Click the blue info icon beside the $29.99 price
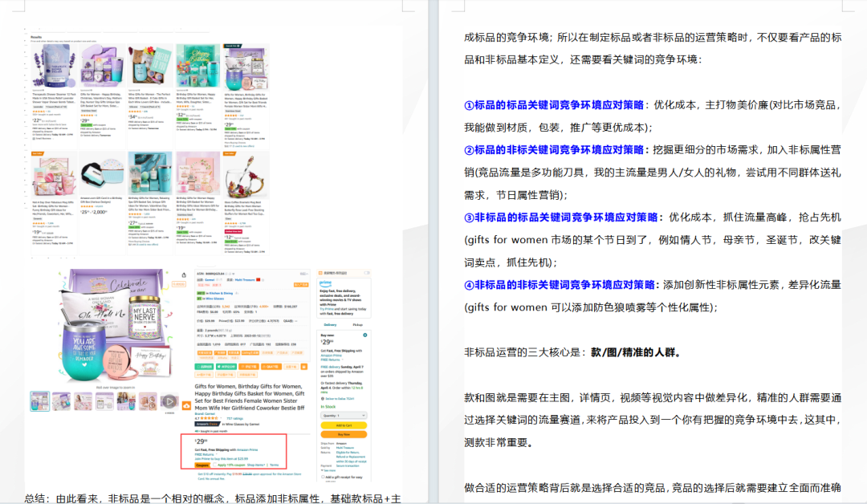Image resolution: width=867 pixels, height=504 pixels. pyautogui.click(x=365, y=335)
